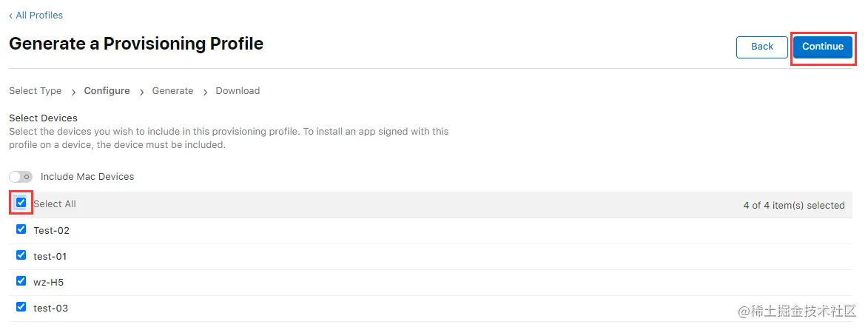Image resolution: width=868 pixels, height=330 pixels.
Task: Select the Configure breadcrumb step
Action: coord(107,91)
